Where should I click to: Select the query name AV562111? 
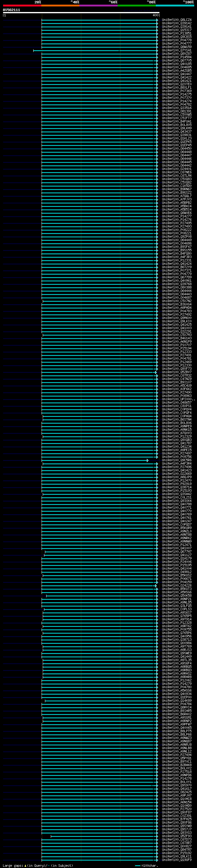11,10
